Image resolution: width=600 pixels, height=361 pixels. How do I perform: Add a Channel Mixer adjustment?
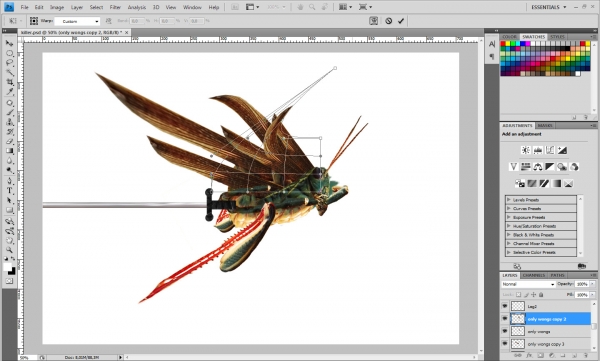[574, 167]
